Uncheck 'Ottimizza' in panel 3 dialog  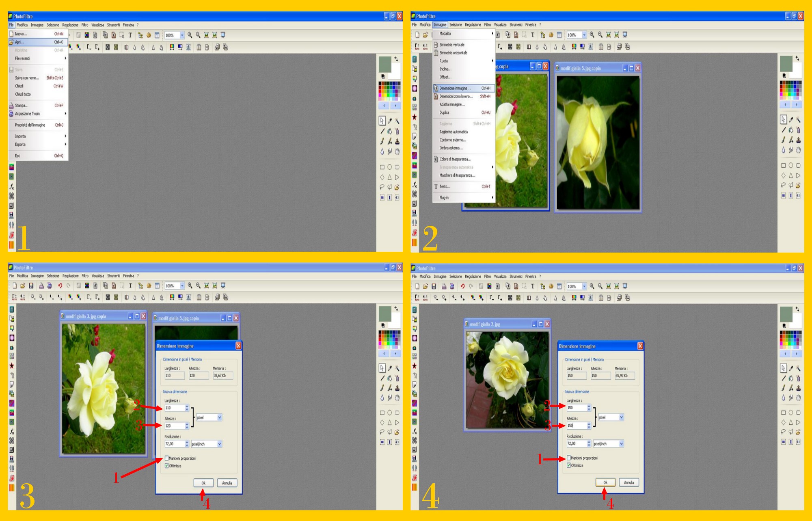click(x=167, y=466)
